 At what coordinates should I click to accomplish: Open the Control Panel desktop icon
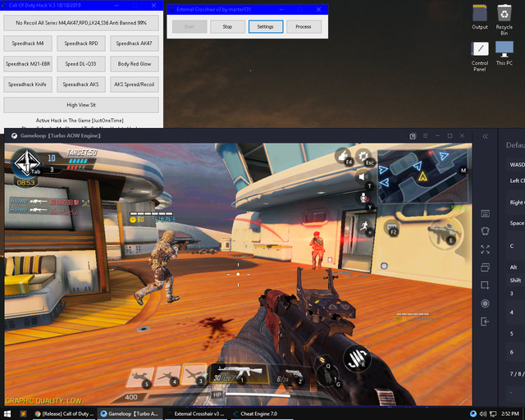click(x=480, y=57)
